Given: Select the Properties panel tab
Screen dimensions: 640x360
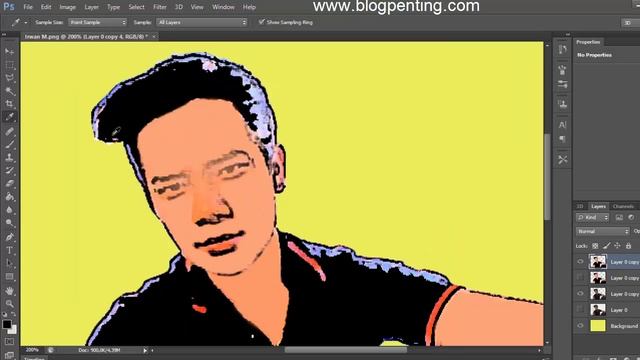Looking at the screenshot, I should 588,42.
